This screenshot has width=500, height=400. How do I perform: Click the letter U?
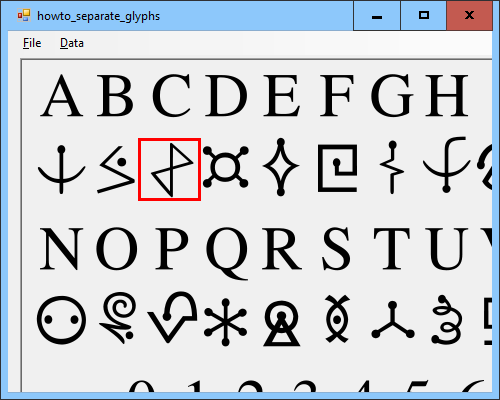pyautogui.click(x=447, y=249)
